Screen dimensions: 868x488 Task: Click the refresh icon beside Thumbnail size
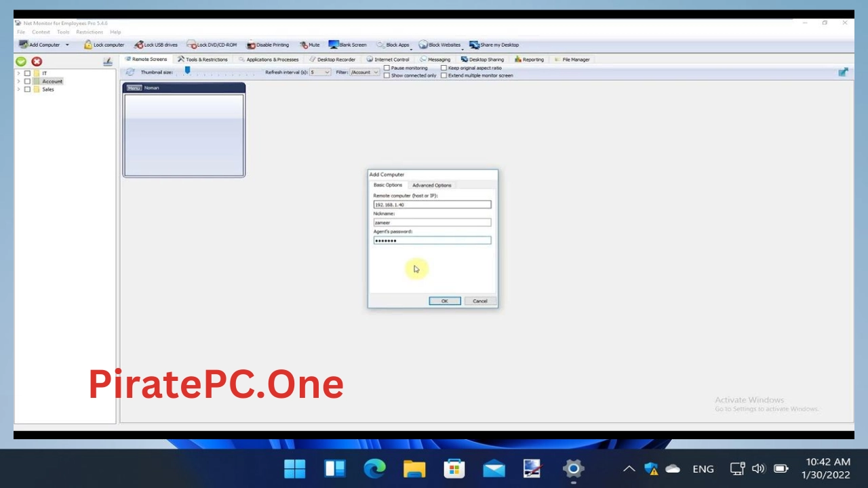point(130,72)
